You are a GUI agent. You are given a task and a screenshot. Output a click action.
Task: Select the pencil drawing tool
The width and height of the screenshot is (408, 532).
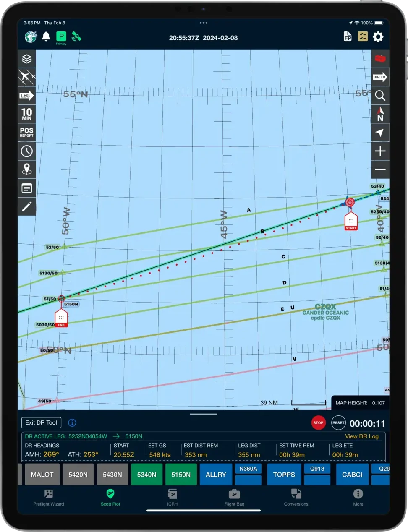27,206
